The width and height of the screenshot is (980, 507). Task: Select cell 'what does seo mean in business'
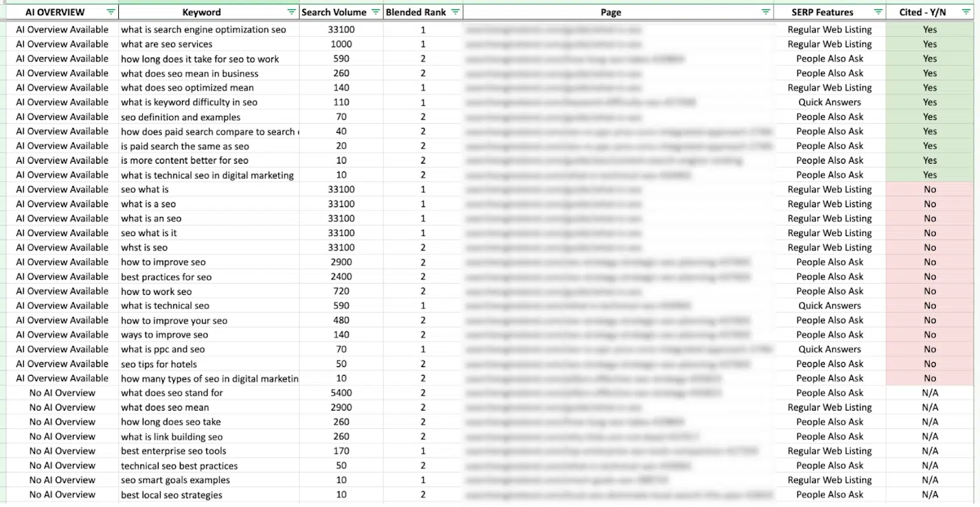click(209, 74)
